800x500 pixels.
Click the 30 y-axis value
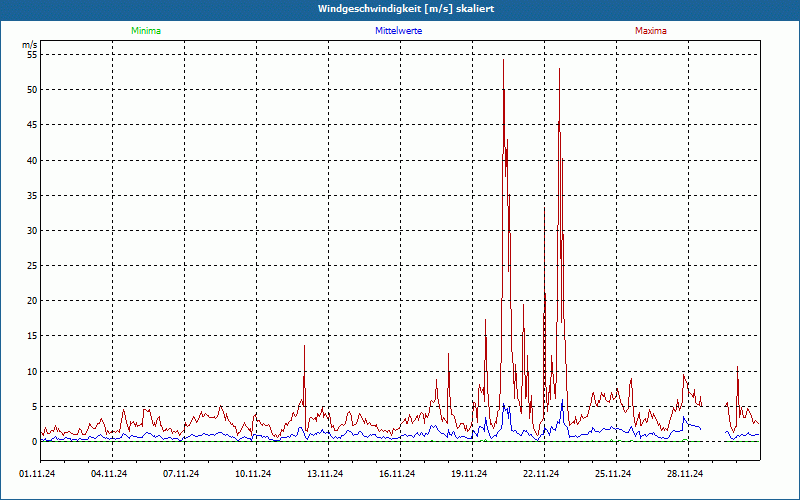32,231
